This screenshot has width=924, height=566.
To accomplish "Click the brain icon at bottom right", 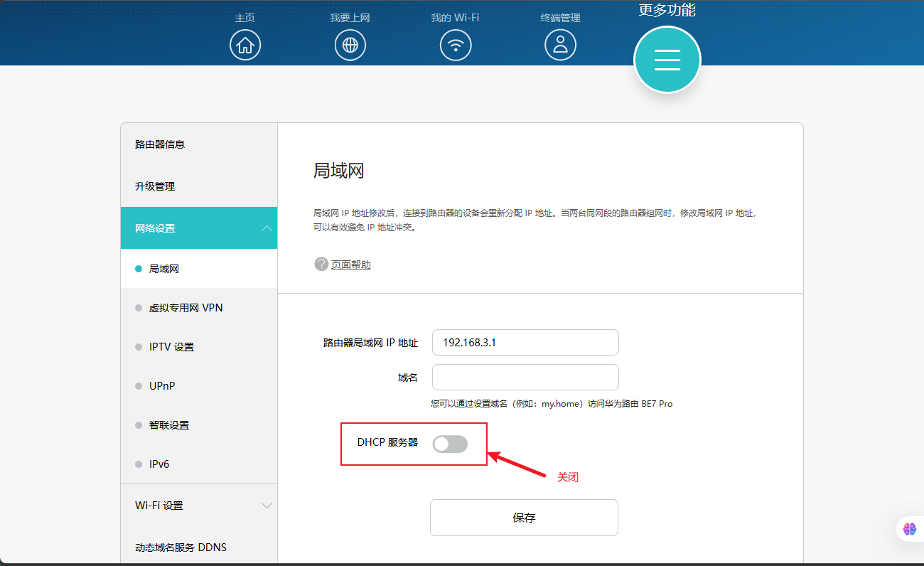I will click(910, 529).
